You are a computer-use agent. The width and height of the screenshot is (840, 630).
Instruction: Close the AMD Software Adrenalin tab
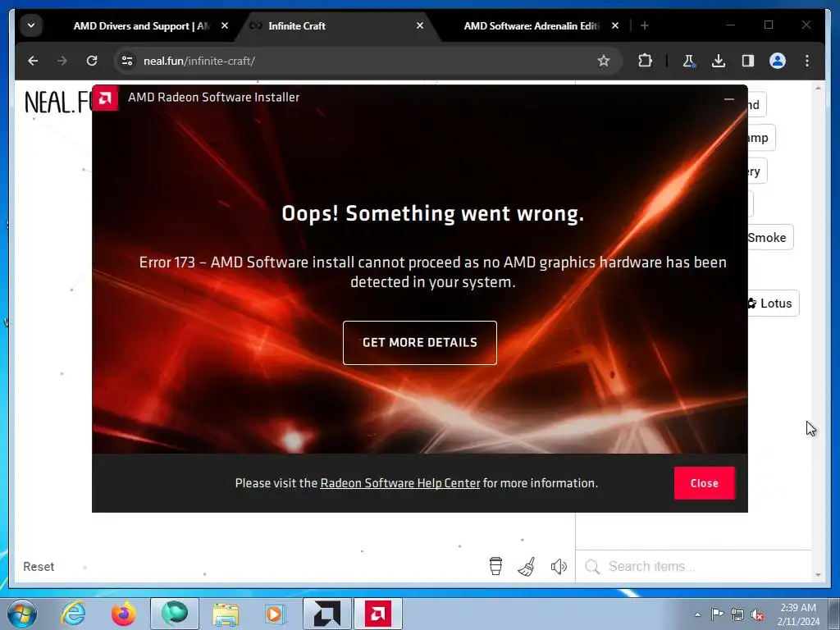point(615,25)
